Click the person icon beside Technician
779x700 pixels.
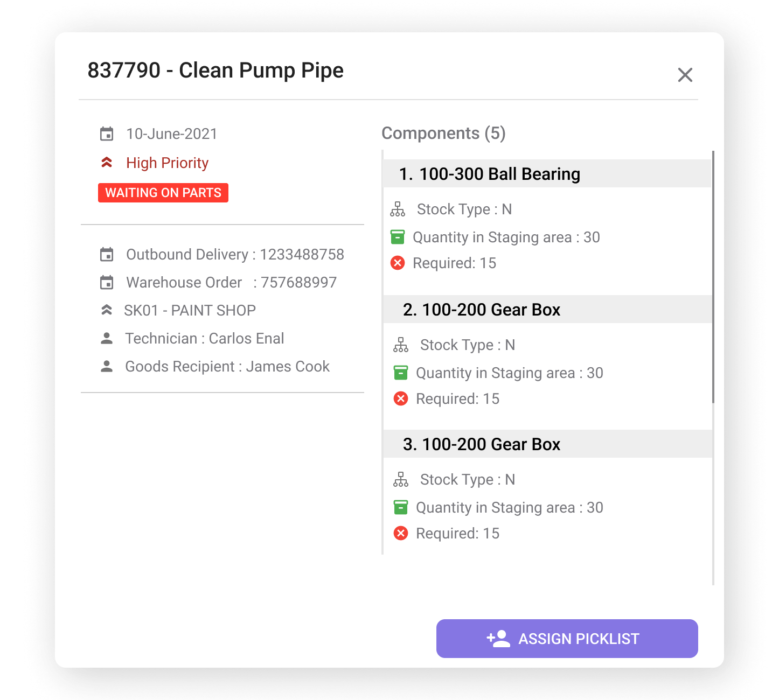tap(107, 339)
